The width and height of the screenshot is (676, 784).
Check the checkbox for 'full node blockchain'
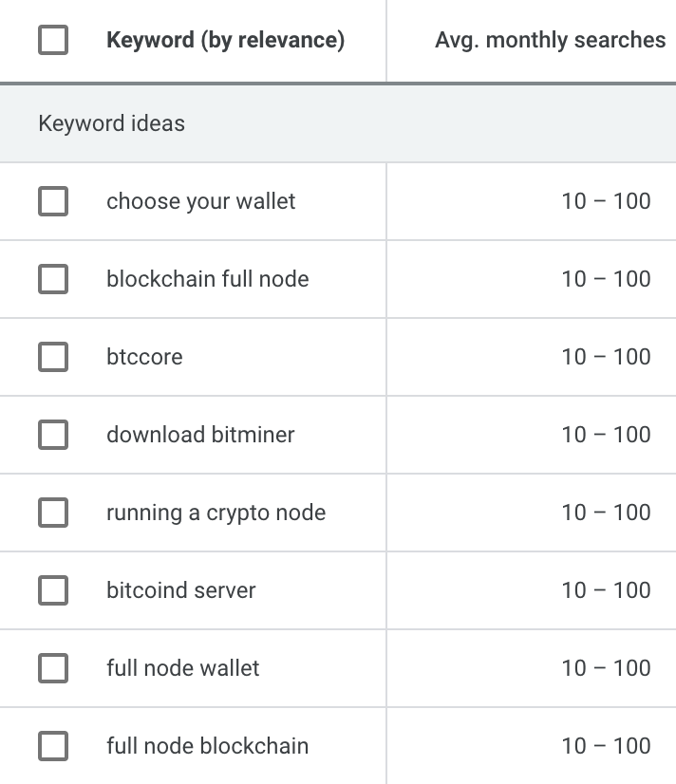53,746
